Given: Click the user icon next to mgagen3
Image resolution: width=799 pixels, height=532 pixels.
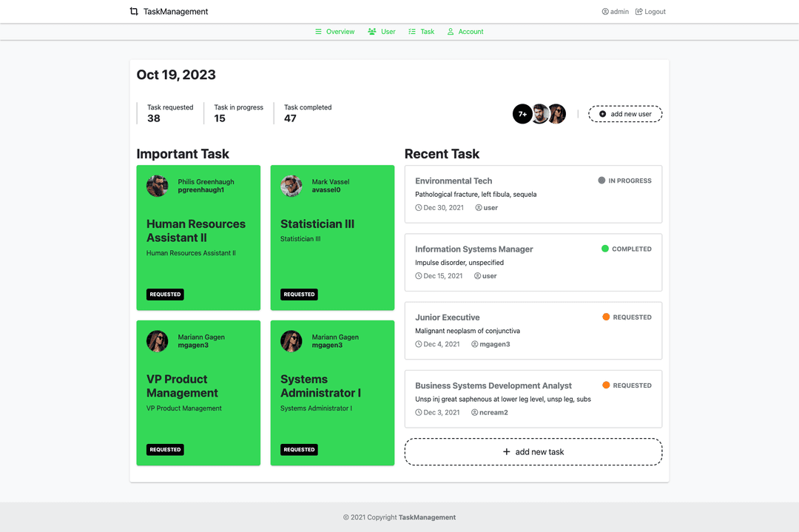Looking at the screenshot, I should point(474,343).
